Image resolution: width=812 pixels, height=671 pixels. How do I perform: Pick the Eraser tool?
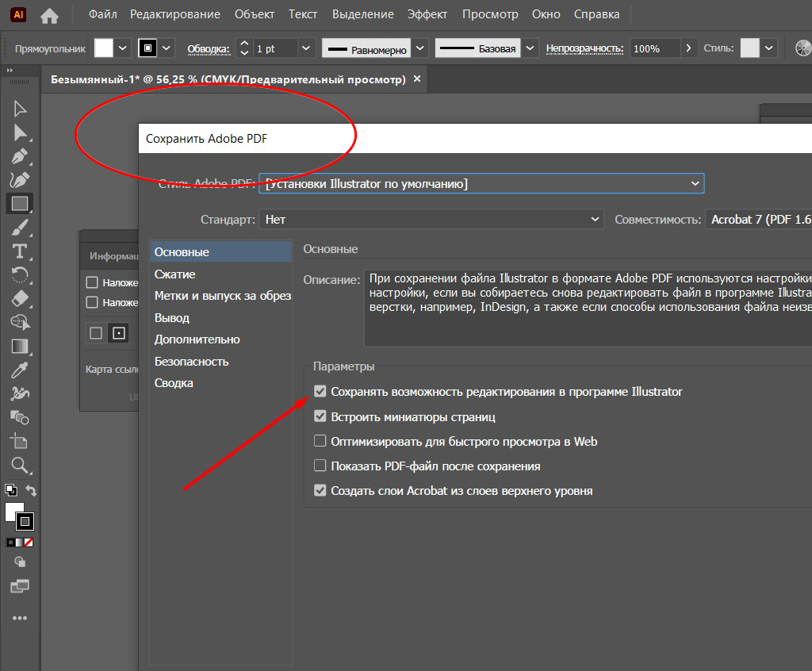20,298
